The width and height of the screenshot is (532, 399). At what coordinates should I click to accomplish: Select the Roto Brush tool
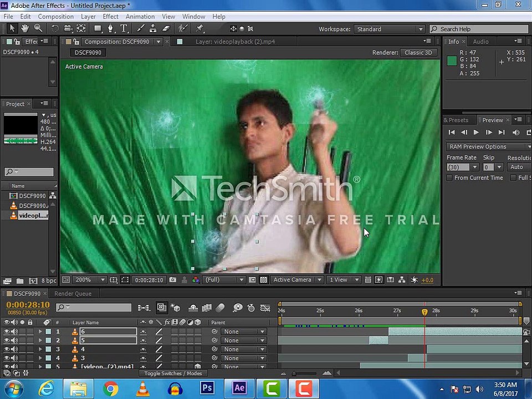tap(183, 28)
